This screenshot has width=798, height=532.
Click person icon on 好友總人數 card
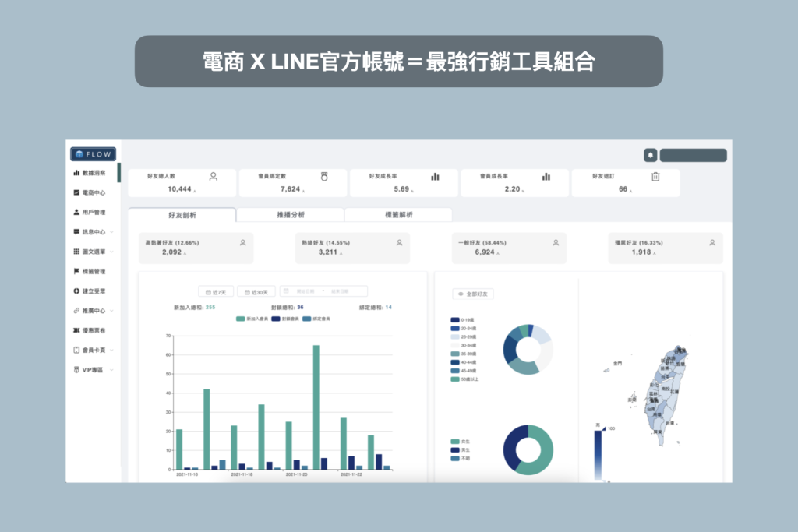click(x=214, y=177)
